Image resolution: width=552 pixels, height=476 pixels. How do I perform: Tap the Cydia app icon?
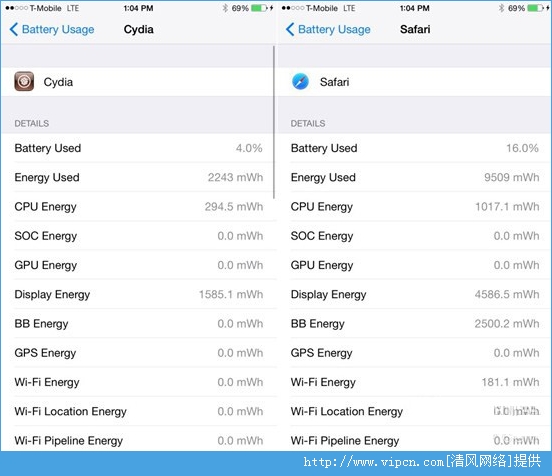click(x=24, y=82)
